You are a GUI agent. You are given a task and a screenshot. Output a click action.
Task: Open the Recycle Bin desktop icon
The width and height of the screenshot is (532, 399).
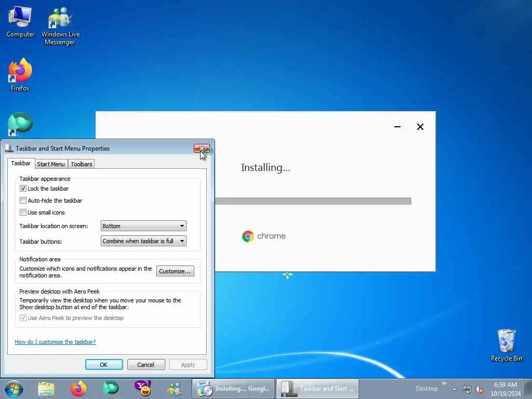click(x=506, y=345)
